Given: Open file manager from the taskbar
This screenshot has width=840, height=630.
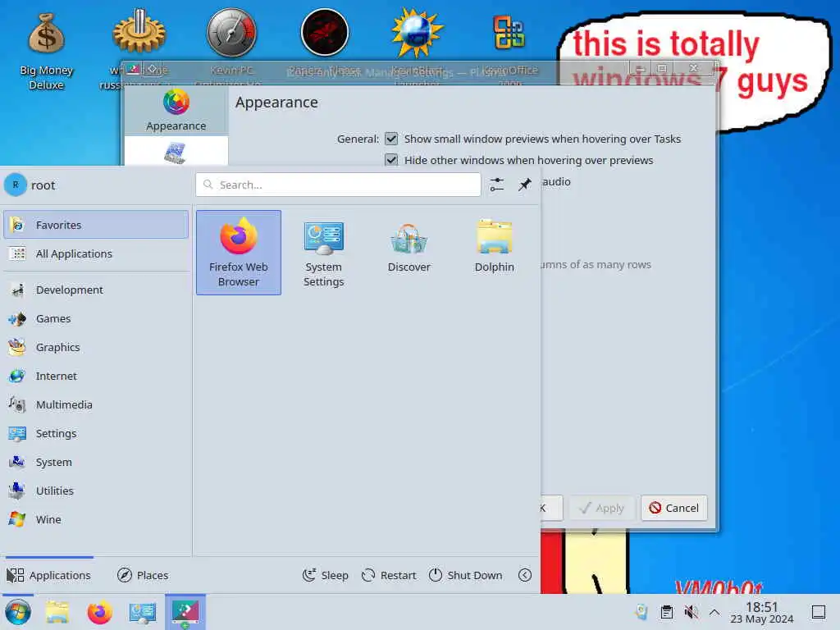Looking at the screenshot, I should click(57, 612).
